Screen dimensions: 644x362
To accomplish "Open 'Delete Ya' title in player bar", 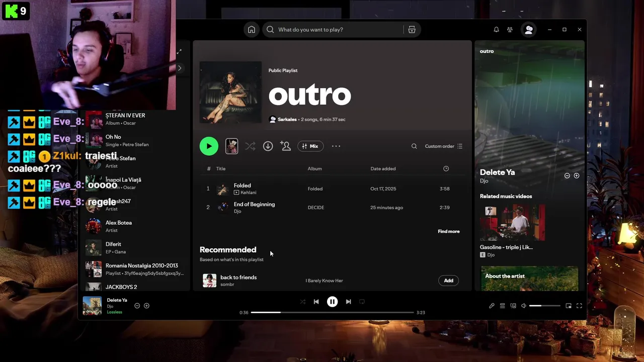I will (x=117, y=300).
